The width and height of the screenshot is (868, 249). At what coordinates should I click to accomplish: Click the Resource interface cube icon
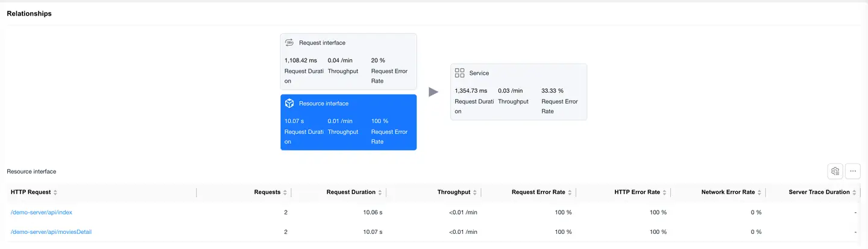(x=289, y=104)
